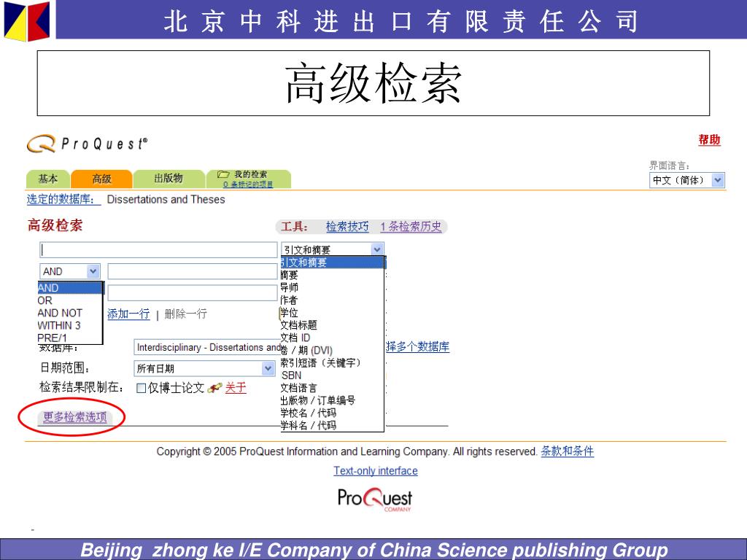747x560 pixels.
Task: Select highlighted 引文和摘要 field option
Action: coord(333,262)
